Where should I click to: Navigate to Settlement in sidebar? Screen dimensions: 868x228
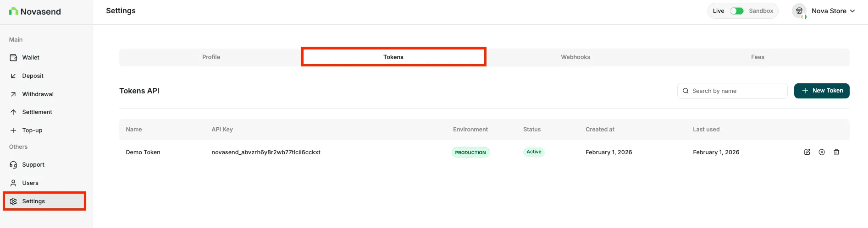(x=37, y=112)
